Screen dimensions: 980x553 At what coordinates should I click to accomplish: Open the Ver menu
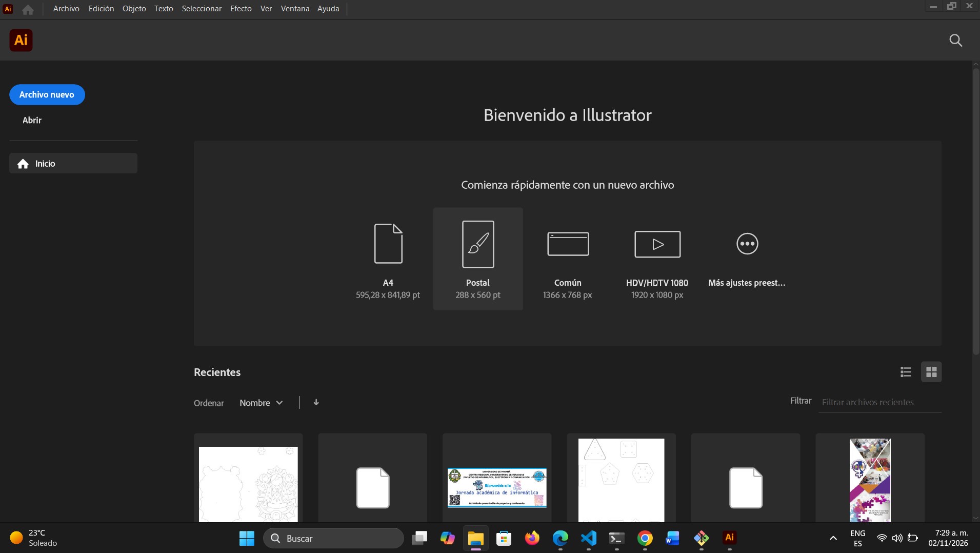266,9
